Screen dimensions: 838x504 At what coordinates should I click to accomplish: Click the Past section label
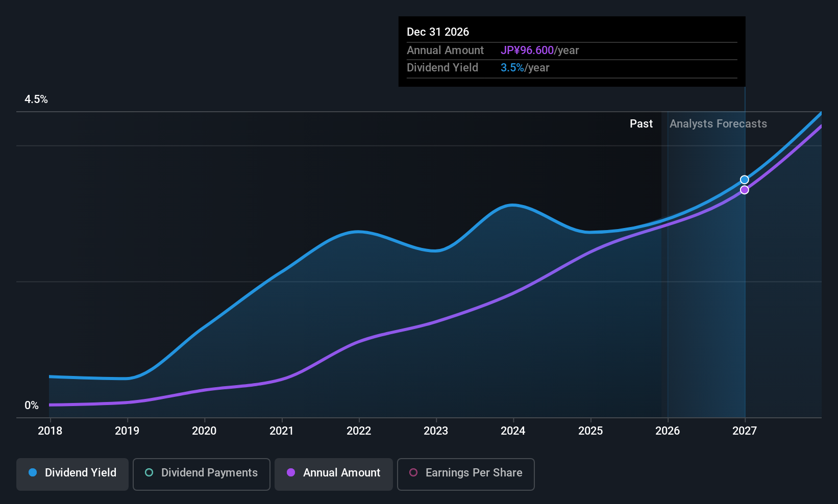click(641, 124)
